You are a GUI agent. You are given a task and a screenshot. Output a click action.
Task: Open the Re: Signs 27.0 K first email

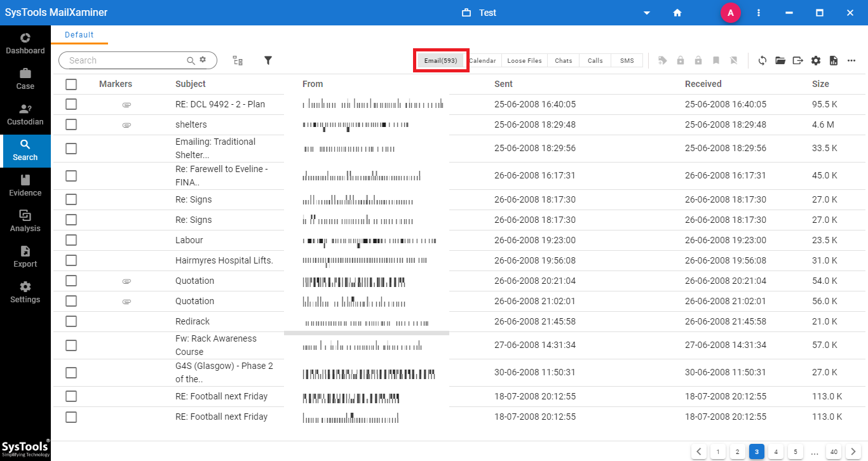(459, 200)
